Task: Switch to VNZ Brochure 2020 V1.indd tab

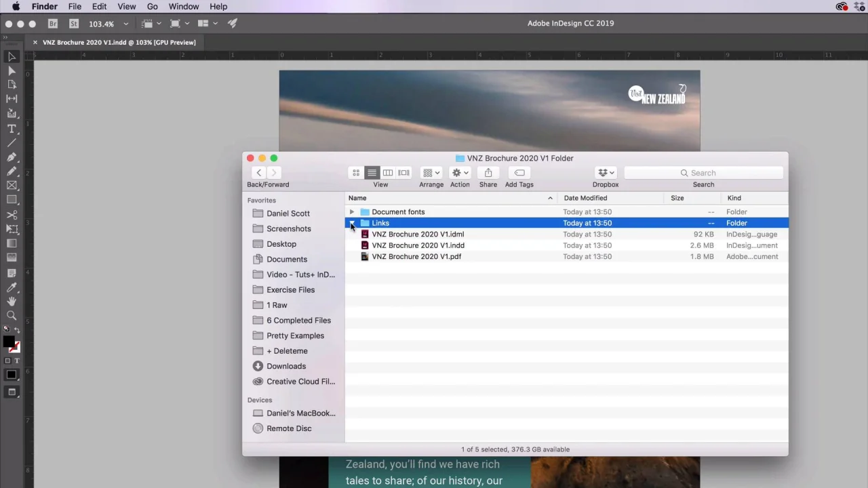Action: click(119, 42)
